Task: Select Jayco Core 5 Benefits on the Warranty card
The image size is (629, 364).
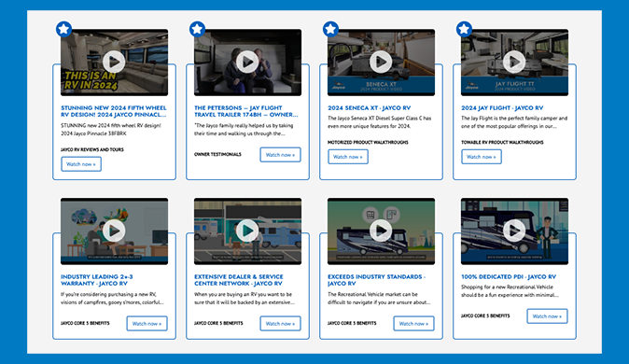Action: click(x=85, y=324)
